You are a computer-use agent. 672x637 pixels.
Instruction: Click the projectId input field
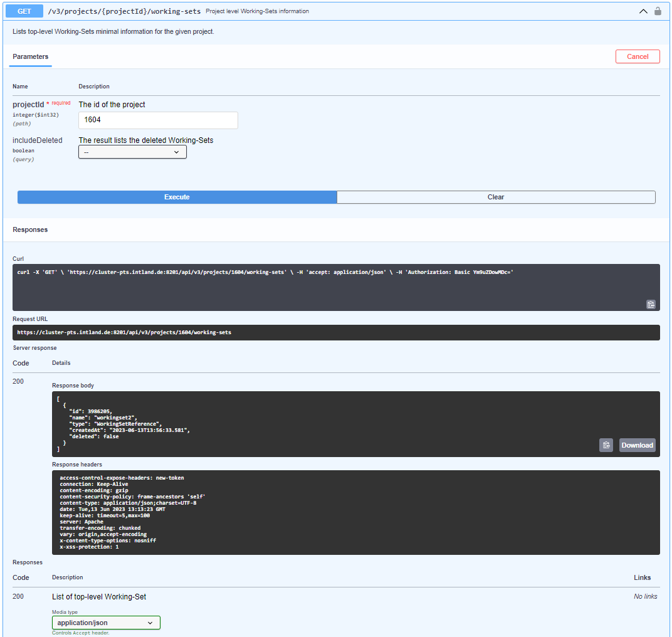tap(158, 120)
